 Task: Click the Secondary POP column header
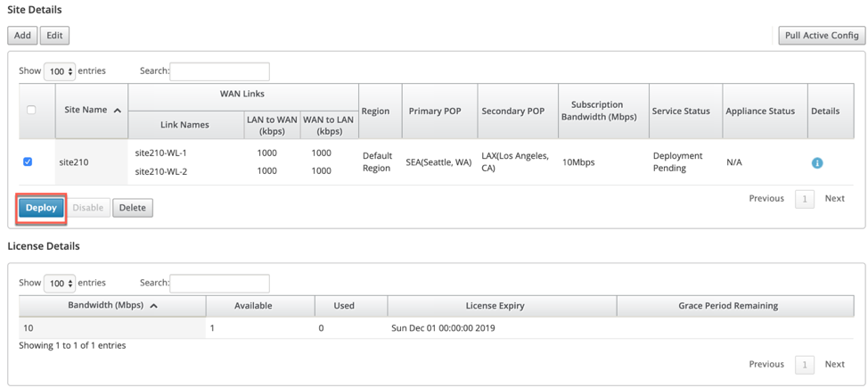tap(518, 111)
